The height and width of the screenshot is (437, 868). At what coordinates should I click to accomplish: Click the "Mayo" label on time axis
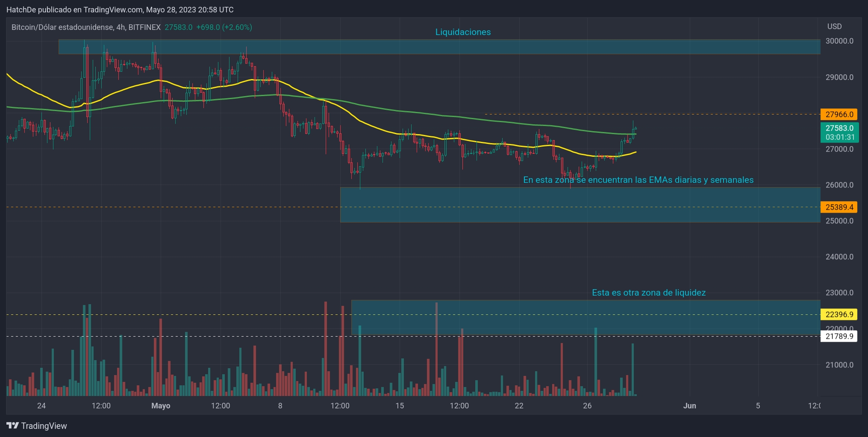point(161,406)
